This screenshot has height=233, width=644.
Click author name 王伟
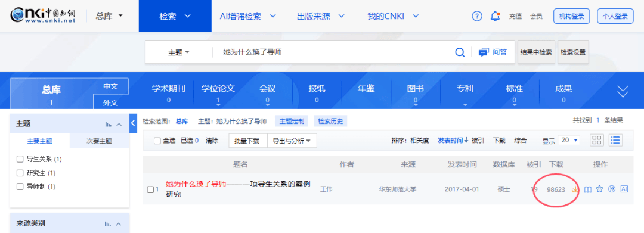click(x=327, y=189)
